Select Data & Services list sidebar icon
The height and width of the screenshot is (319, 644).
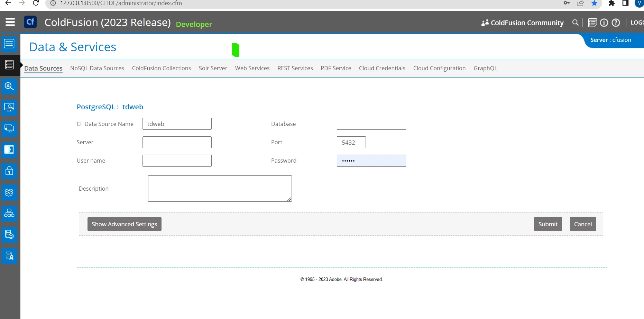[9, 65]
